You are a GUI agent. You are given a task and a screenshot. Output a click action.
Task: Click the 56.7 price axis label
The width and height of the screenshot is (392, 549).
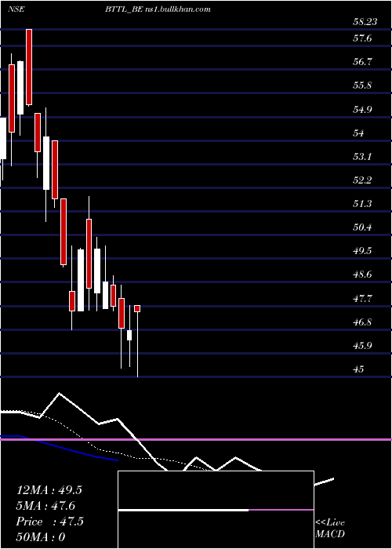362,62
